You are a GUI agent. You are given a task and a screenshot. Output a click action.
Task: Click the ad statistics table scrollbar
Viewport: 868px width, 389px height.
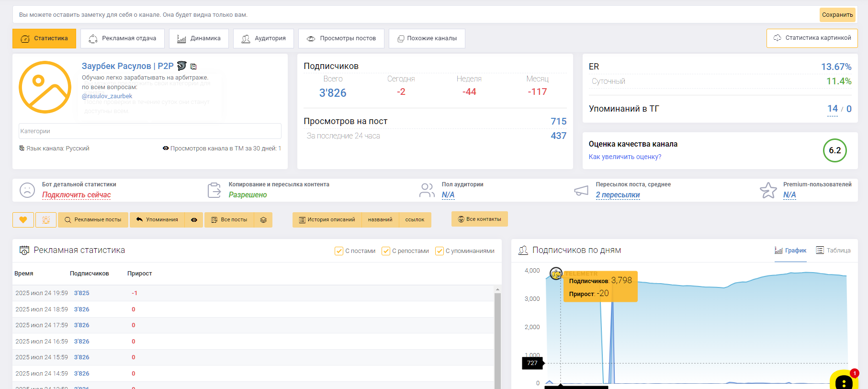(497, 340)
